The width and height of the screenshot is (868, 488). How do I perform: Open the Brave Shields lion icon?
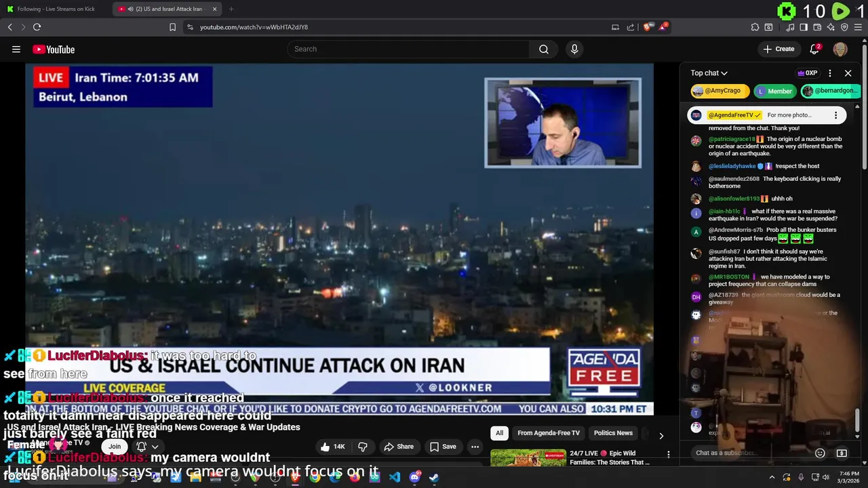648,27
